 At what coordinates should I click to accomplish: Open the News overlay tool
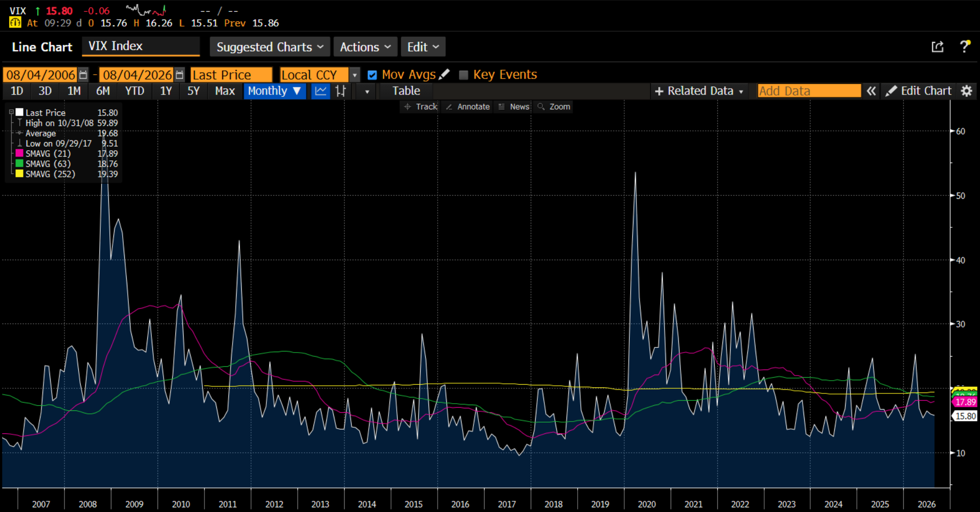[x=514, y=107]
